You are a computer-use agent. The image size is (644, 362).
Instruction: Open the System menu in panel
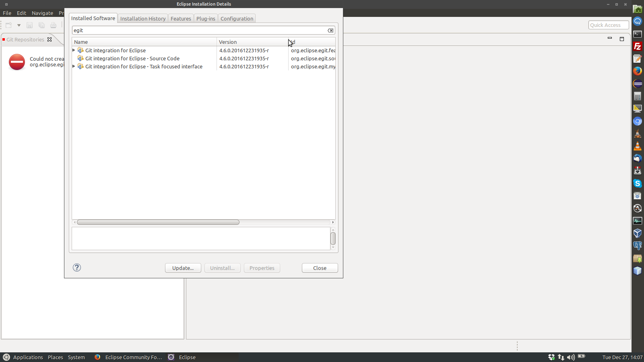[x=76, y=357]
